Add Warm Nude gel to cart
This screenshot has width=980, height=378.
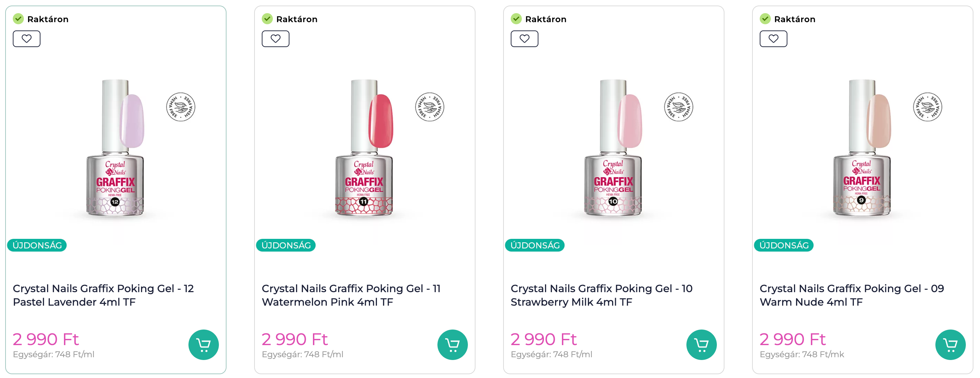[950, 344]
